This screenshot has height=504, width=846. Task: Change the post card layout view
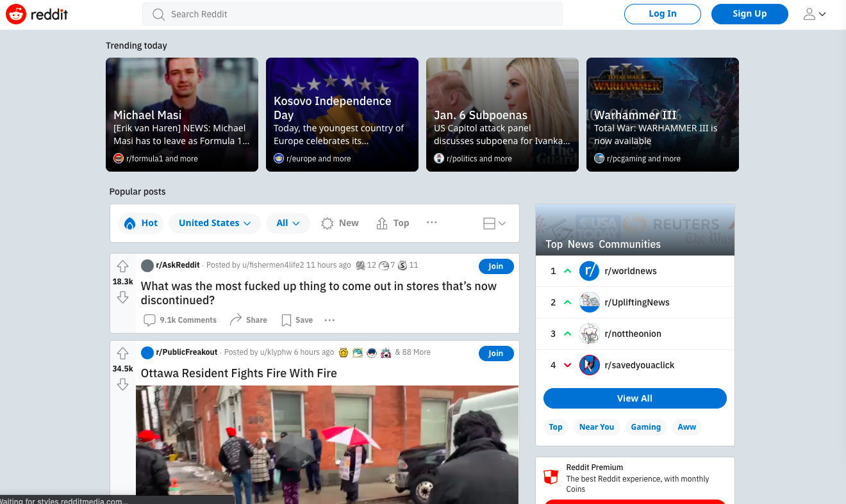pos(494,223)
